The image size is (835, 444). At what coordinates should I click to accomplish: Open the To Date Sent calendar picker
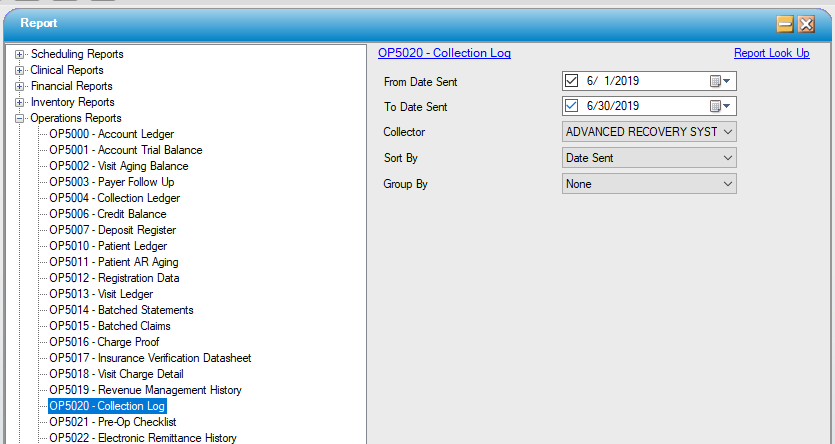coord(720,106)
